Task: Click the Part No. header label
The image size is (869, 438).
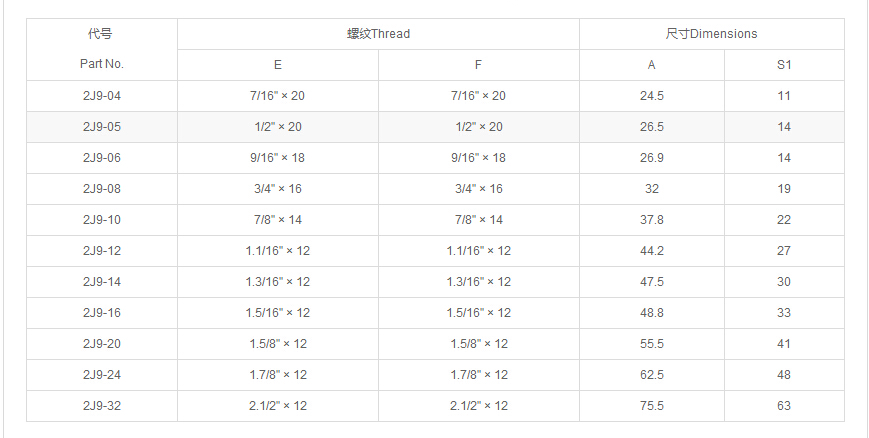Action: (x=101, y=64)
